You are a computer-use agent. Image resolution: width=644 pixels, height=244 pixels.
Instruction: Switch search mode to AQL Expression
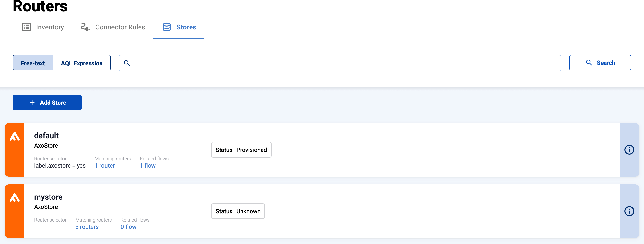tap(81, 63)
